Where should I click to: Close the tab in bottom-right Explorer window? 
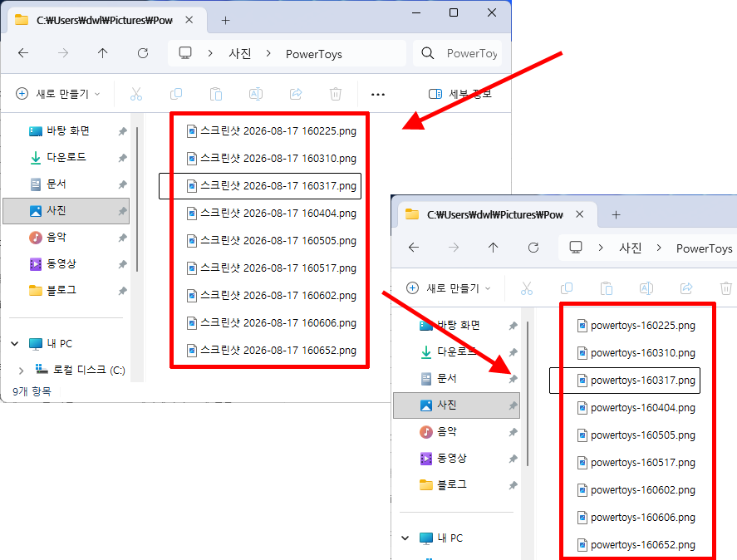[x=579, y=214]
